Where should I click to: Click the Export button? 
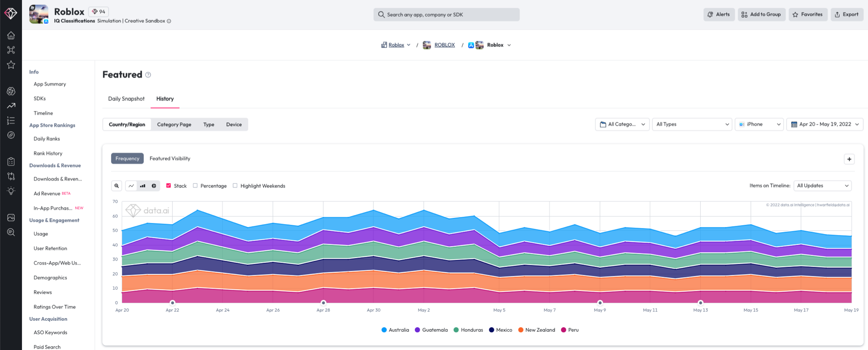(x=847, y=15)
